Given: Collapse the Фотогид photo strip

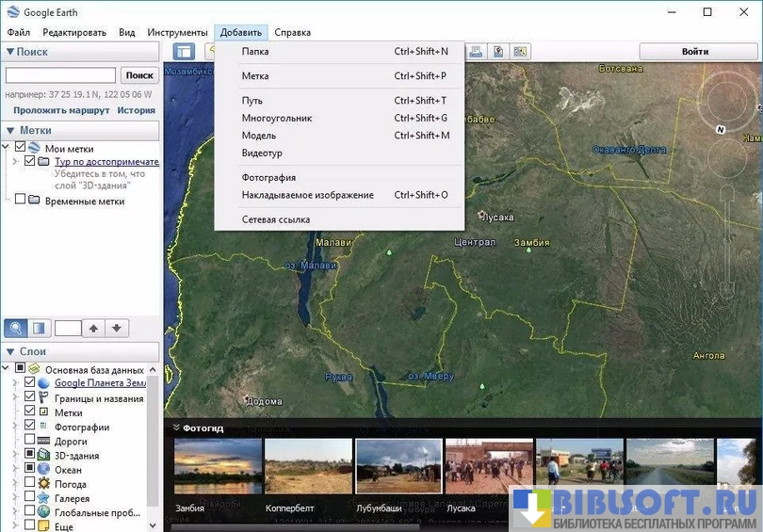Looking at the screenshot, I should point(175,427).
